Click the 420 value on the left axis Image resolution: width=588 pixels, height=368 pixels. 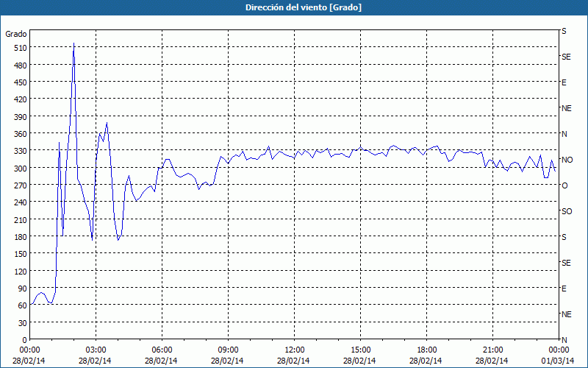tap(21, 99)
